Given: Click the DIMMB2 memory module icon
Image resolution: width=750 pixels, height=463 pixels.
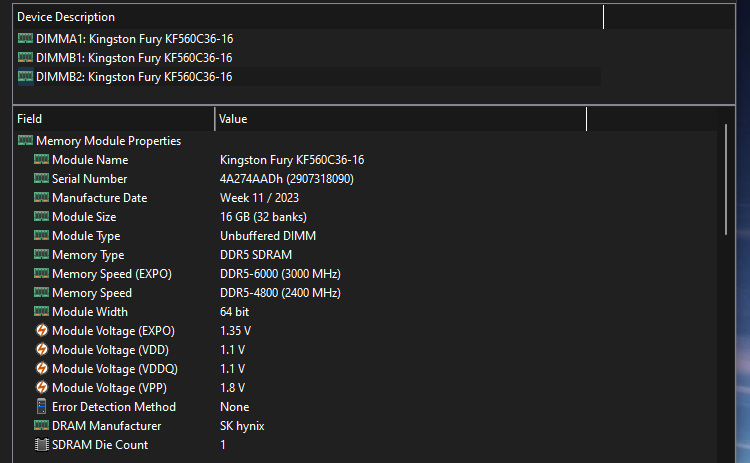Looking at the screenshot, I should point(25,77).
